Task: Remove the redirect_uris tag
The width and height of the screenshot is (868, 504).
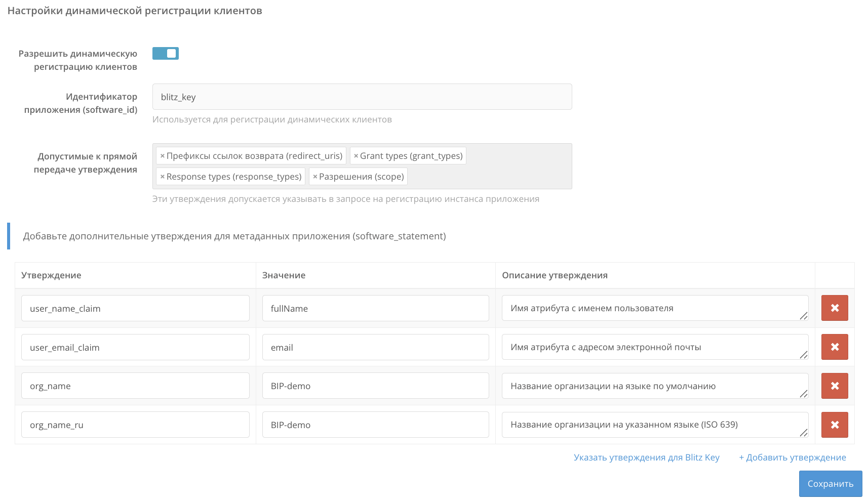Action: 163,156
